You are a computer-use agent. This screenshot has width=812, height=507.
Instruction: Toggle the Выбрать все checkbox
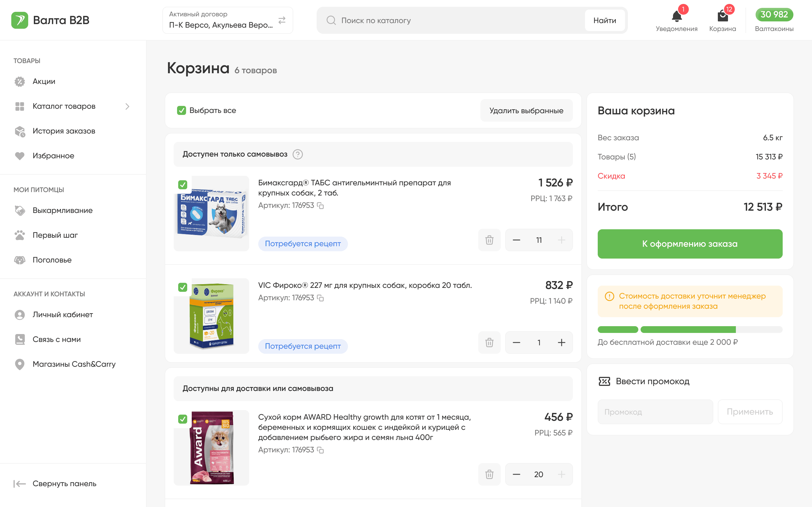click(182, 110)
